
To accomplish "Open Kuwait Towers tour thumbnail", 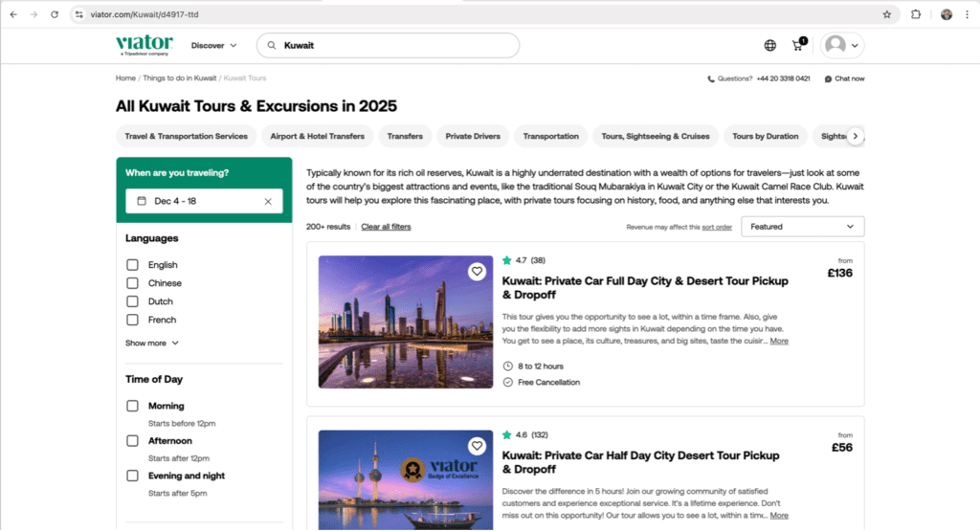I will coord(406,480).
